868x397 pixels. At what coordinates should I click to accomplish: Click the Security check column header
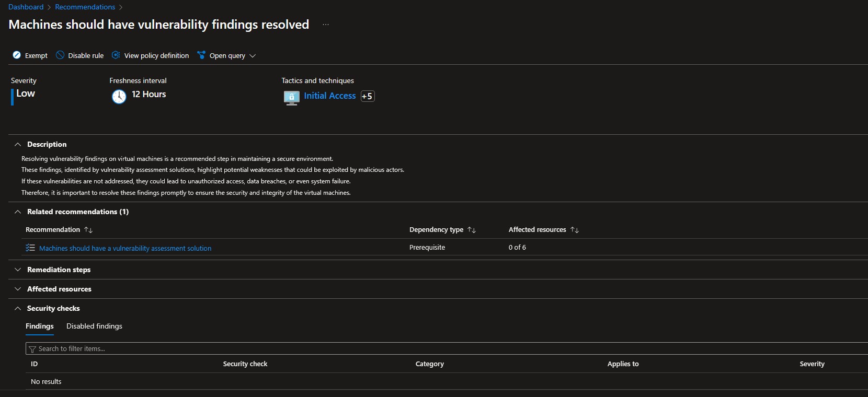pyautogui.click(x=245, y=364)
